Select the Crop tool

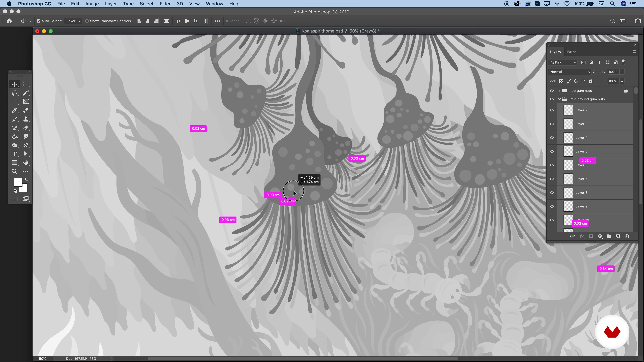[x=14, y=102]
